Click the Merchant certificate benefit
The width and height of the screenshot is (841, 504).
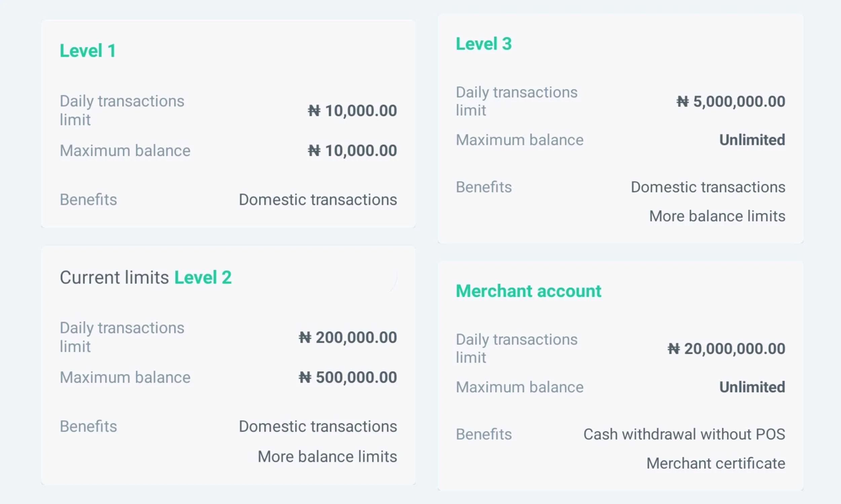coord(716,464)
